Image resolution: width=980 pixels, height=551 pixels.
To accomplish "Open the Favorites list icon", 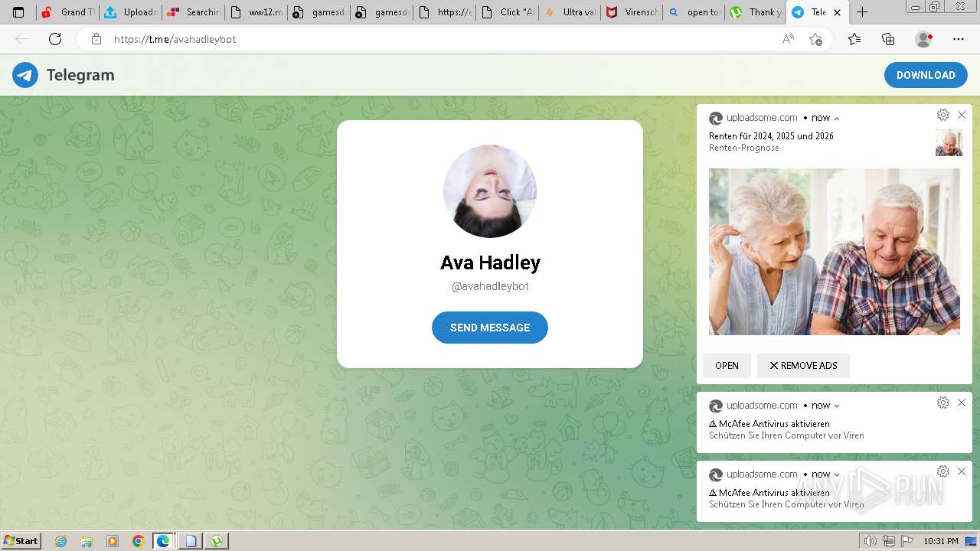I will tap(854, 39).
